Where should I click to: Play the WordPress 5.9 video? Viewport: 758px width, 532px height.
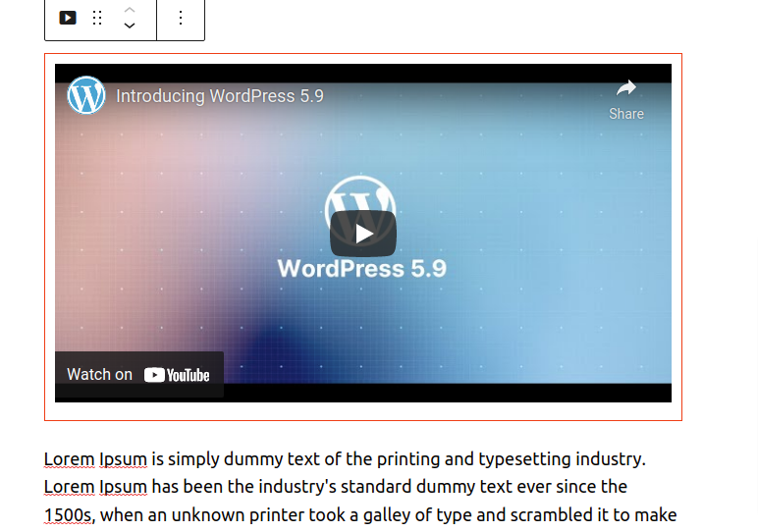pos(363,234)
